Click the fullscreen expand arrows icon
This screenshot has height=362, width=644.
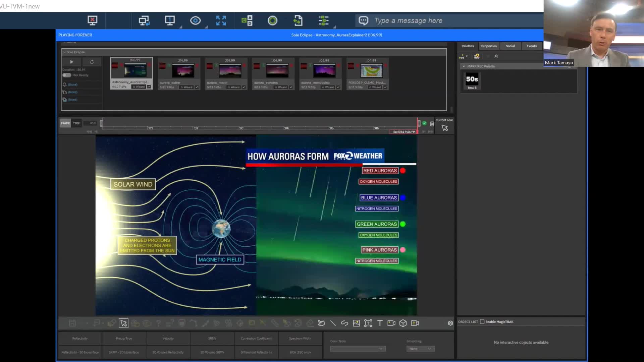(x=221, y=21)
